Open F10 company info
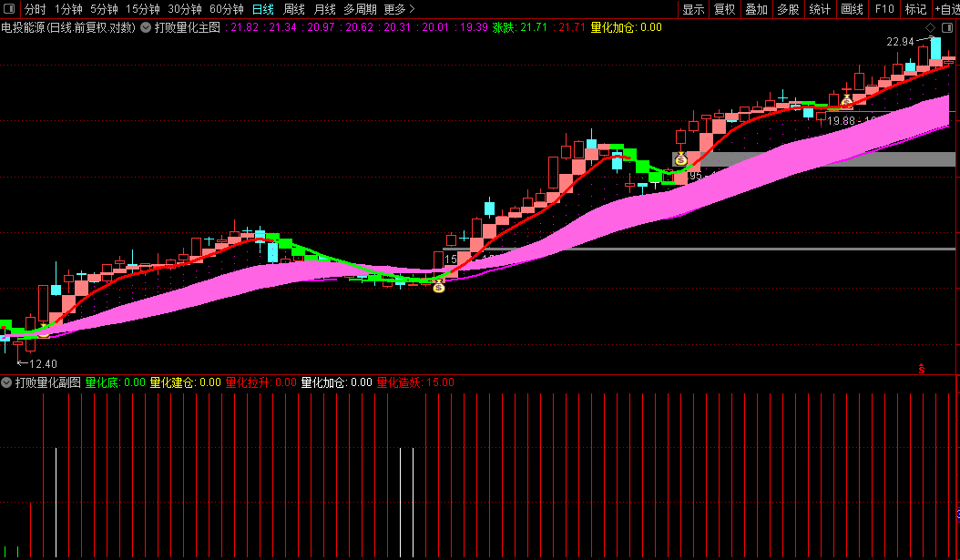The height and width of the screenshot is (560, 960). click(x=884, y=9)
